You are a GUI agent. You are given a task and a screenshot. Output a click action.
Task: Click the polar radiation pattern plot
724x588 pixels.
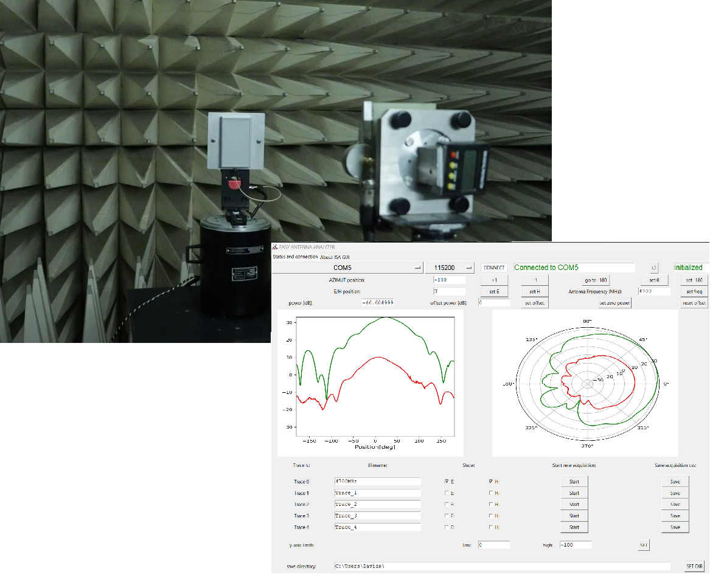point(585,383)
